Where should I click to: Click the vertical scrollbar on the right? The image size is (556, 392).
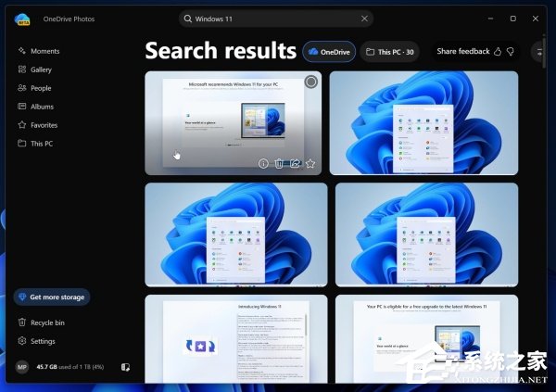pos(544,53)
